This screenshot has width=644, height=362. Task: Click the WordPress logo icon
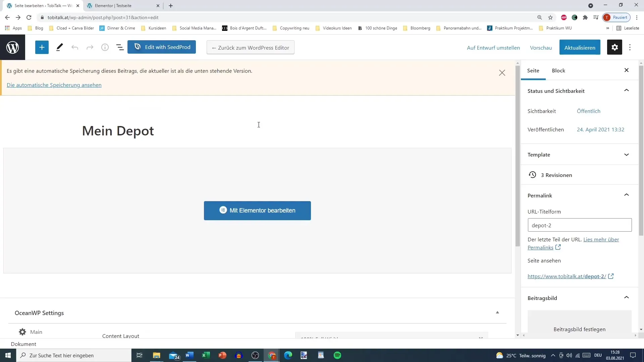pos(12,47)
